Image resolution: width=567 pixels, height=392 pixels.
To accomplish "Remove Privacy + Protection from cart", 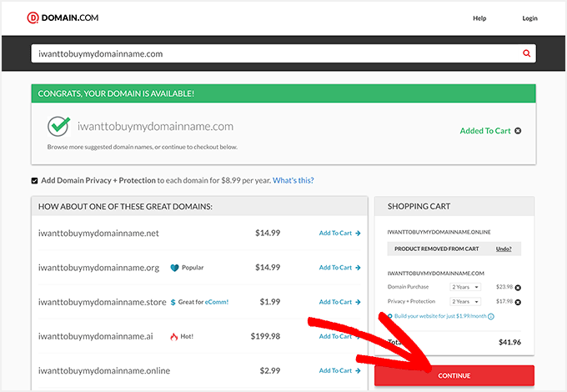I will point(518,302).
